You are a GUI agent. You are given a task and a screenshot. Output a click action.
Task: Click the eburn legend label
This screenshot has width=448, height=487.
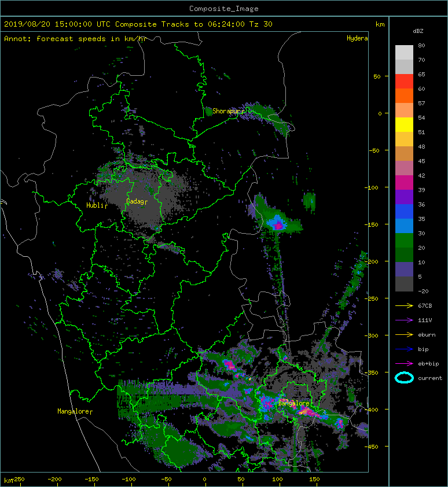click(427, 335)
